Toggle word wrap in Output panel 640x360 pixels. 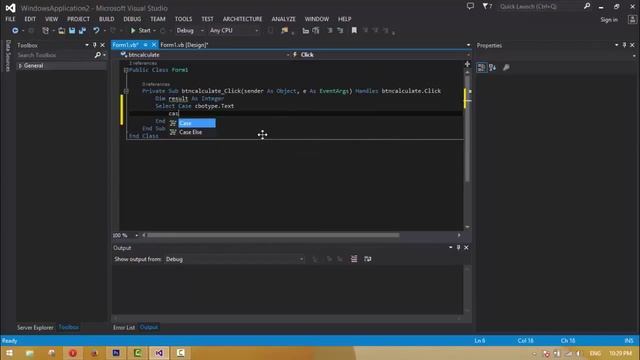click(x=368, y=259)
